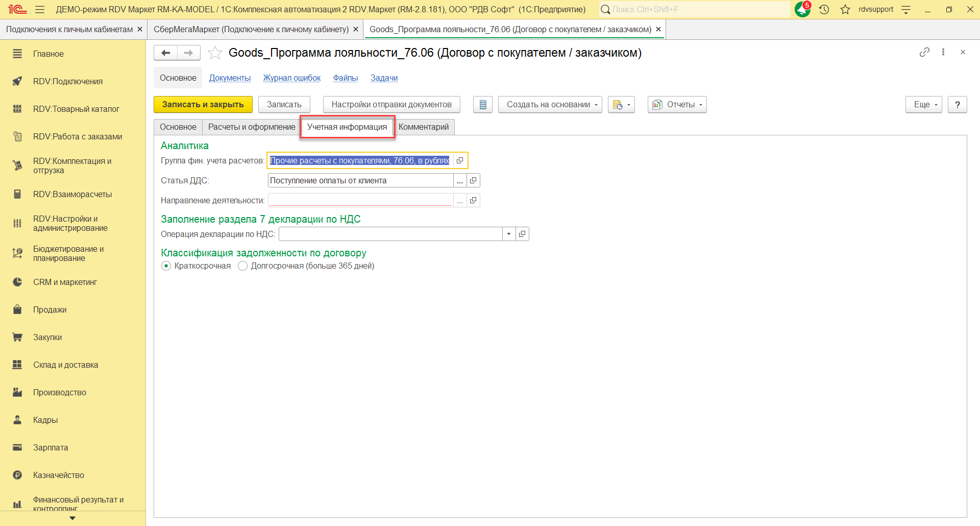Open RDV:Взаиморасчеты in the sidebar
This screenshot has height=526, width=980.
tap(72, 195)
